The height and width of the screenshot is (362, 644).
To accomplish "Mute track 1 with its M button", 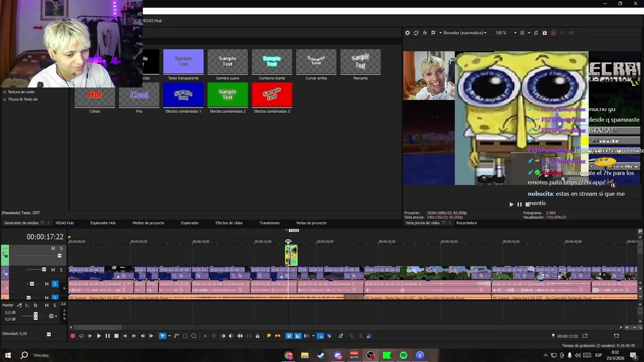I will click(53, 248).
